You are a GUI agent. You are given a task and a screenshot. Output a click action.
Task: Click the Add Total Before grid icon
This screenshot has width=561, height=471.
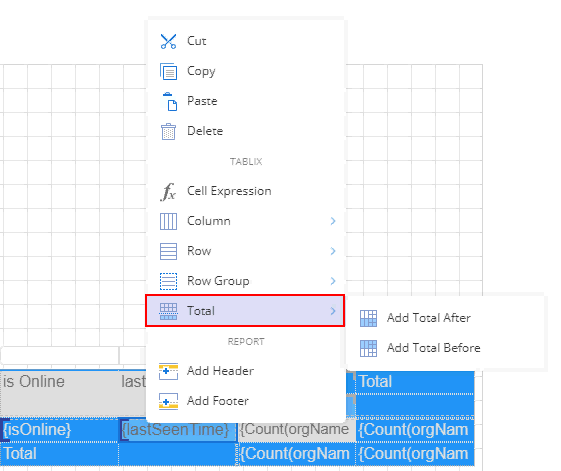coord(368,348)
